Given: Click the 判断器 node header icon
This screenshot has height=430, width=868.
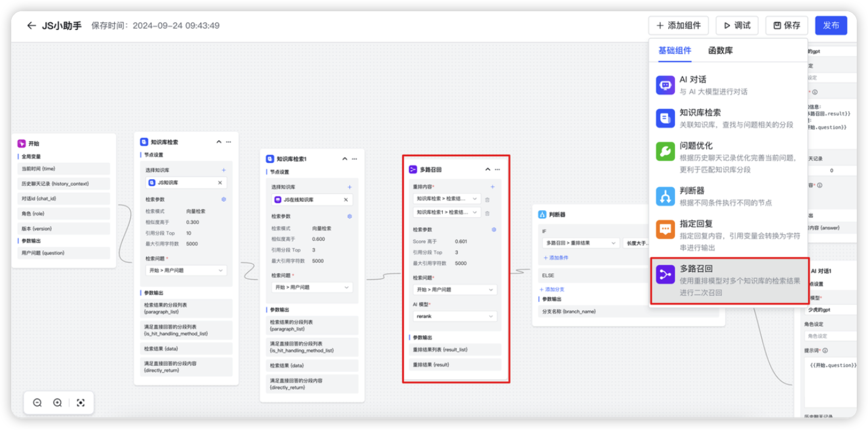Looking at the screenshot, I should point(542,214).
